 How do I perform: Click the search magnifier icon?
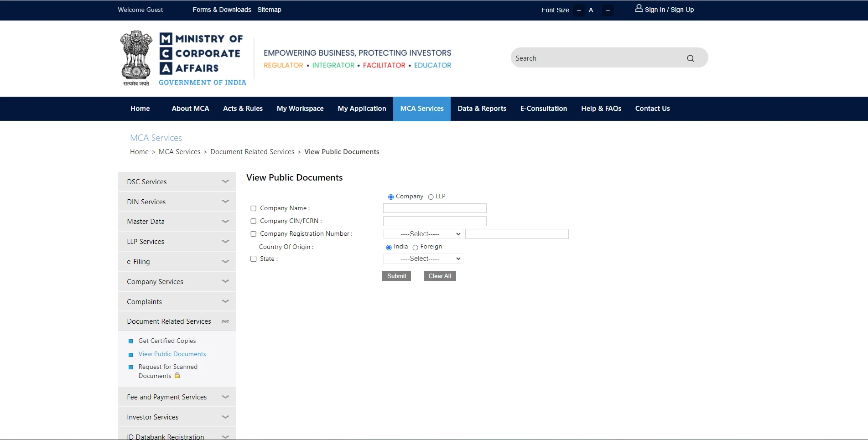pos(690,58)
